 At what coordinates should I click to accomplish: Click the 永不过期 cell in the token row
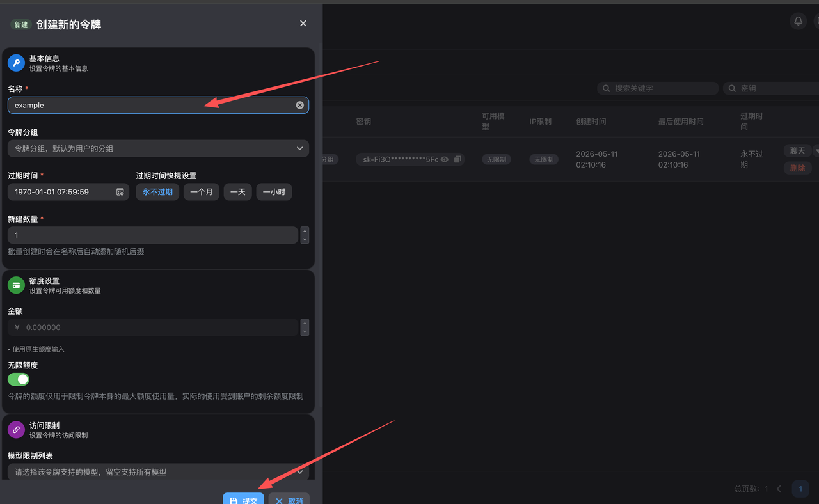coord(752,159)
